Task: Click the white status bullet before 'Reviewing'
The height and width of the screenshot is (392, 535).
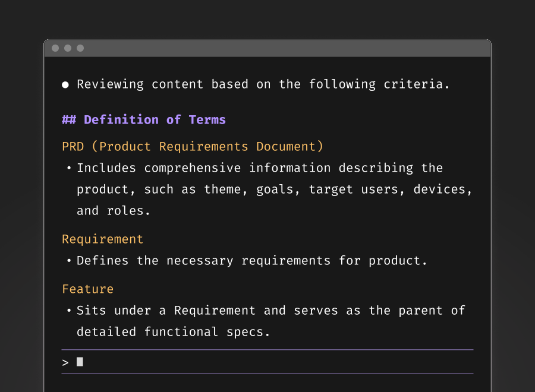Action: (65, 85)
